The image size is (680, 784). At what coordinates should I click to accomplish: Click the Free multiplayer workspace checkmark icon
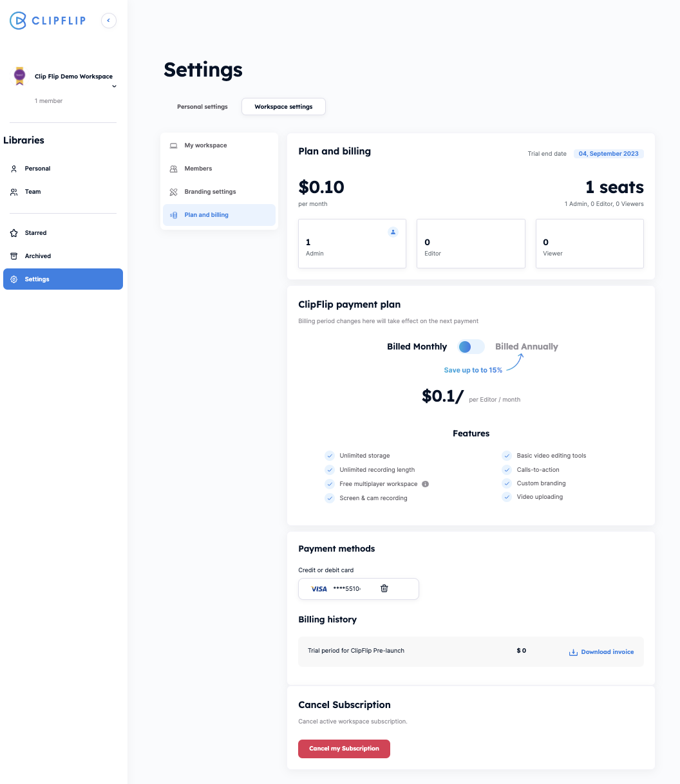click(330, 484)
